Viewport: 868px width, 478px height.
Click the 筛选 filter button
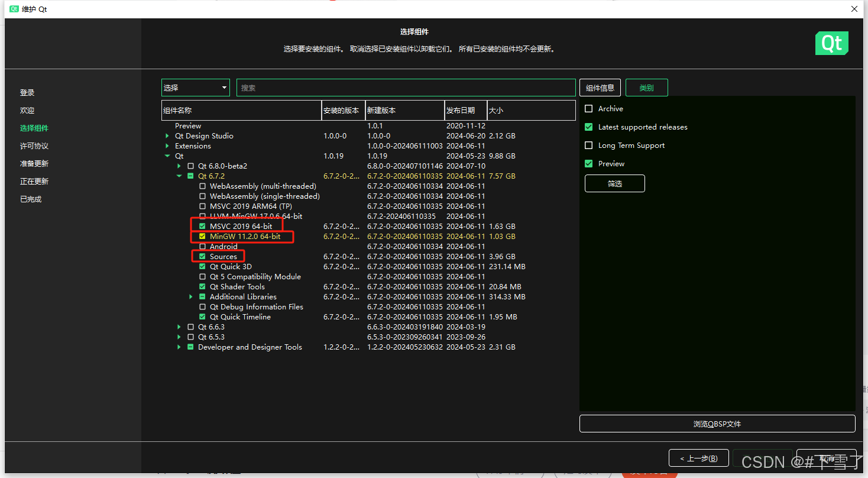pyautogui.click(x=615, y=183)
